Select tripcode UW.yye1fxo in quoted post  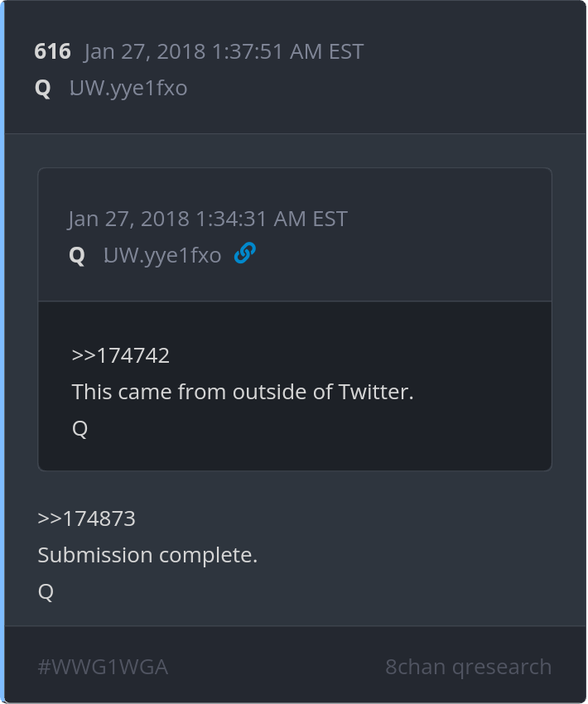[162, 255]
